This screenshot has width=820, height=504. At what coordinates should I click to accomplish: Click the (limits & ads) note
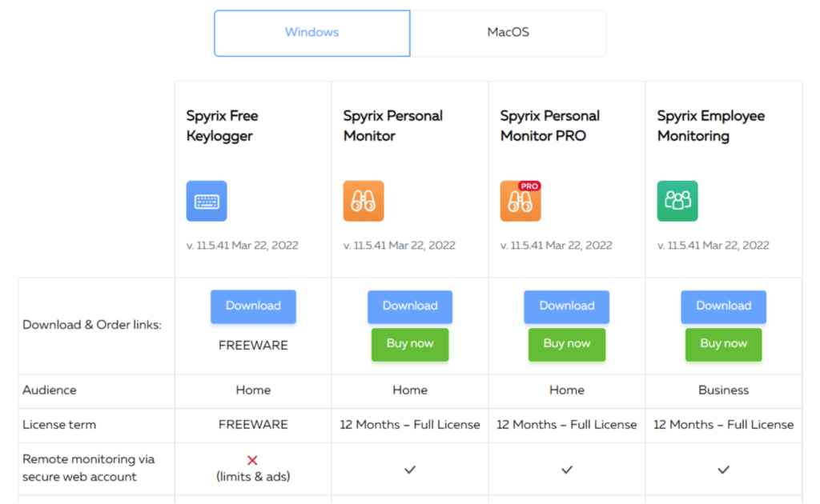(x=253, y=476)
